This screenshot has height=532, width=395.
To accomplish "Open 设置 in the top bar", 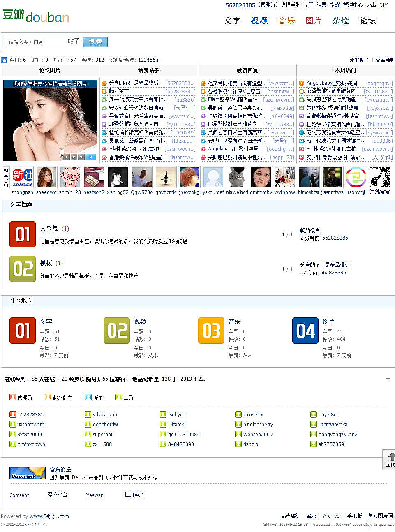I will point(308,5).
